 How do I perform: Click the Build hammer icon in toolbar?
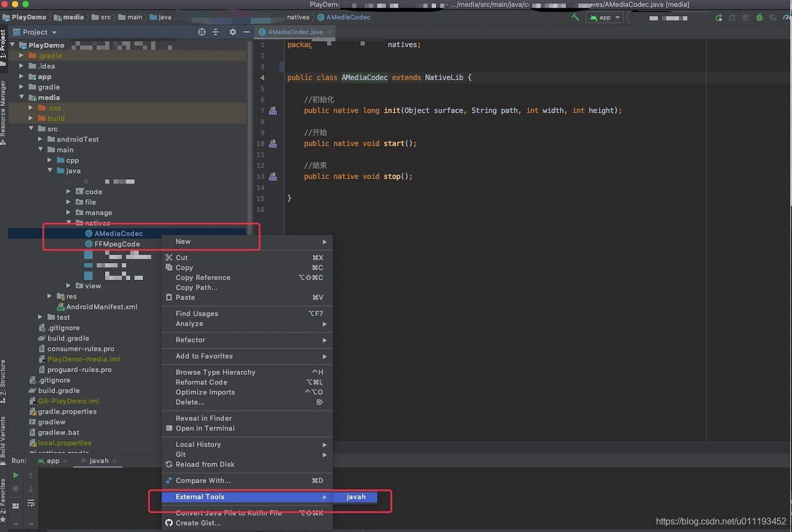(575, 17)
